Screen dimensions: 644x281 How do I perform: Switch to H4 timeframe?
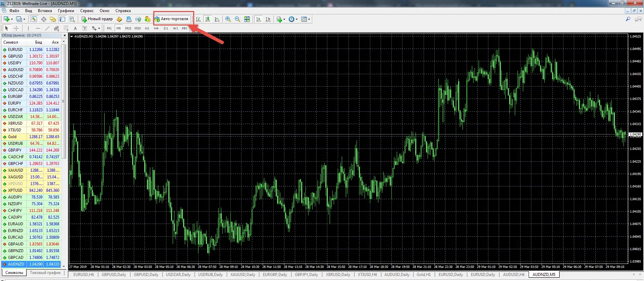coord(156,28)
